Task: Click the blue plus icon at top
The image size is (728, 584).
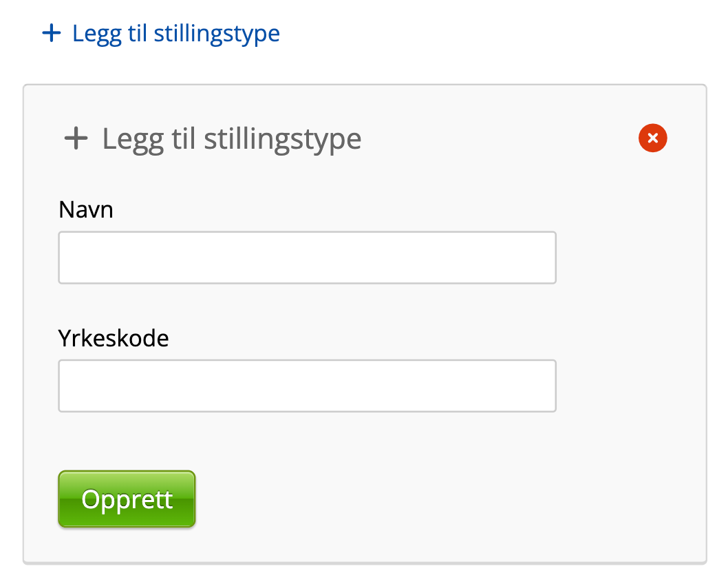Action: coord(52,33)
